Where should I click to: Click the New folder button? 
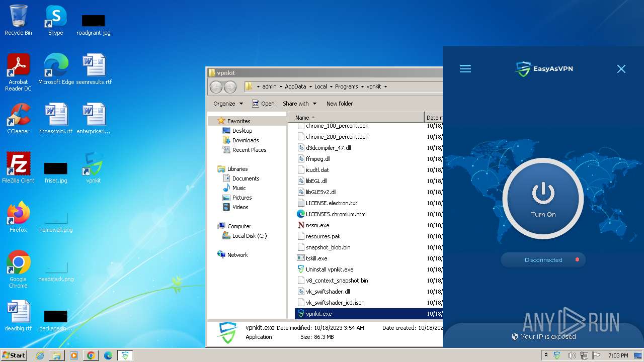coord(340,104)
